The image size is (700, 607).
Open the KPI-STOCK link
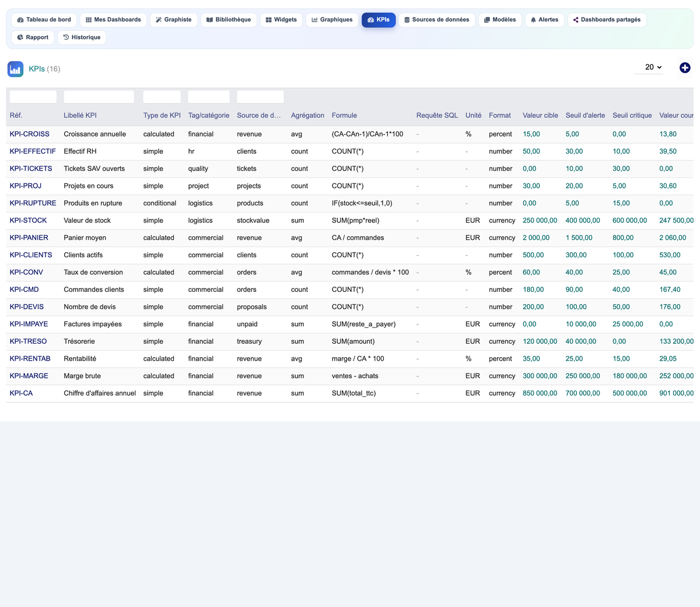[29, 221]
